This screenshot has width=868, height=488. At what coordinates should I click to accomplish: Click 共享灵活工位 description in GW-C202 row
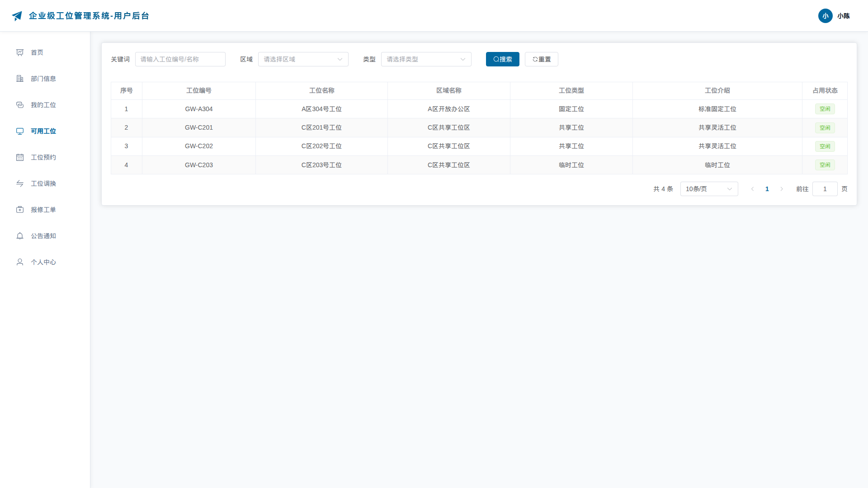(717, 146)
